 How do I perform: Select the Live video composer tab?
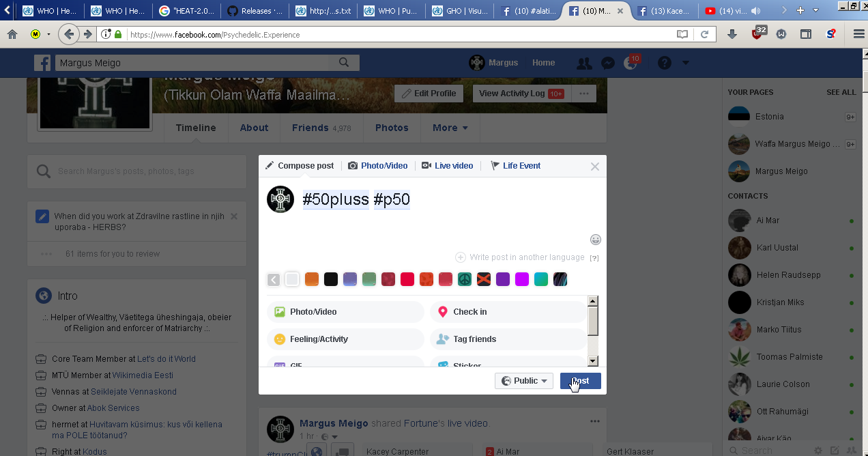pyautogui.click(x=447, y=166)
